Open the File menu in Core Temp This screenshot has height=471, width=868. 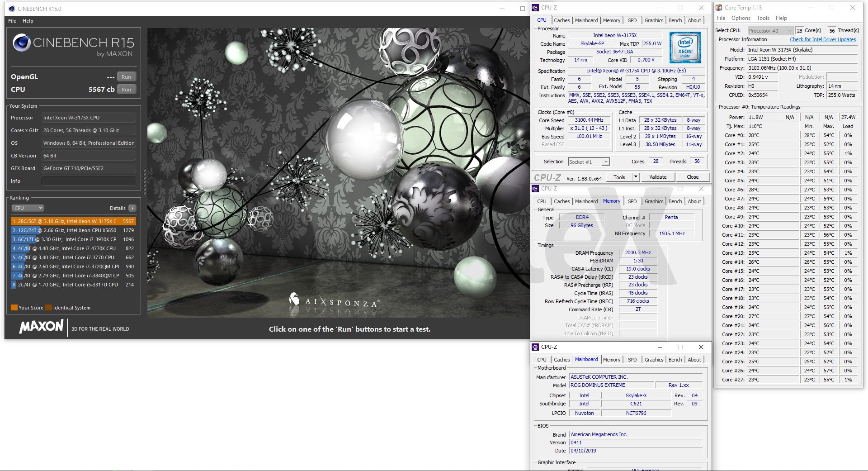tap(721, 18)
